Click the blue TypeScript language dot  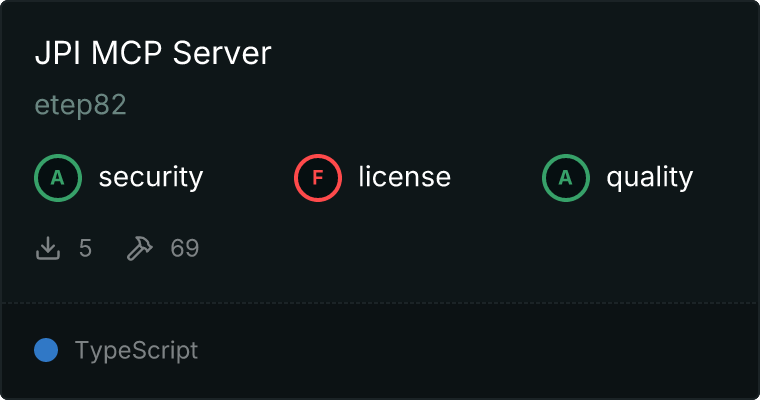pyautogui.click(x=46, y=350)
